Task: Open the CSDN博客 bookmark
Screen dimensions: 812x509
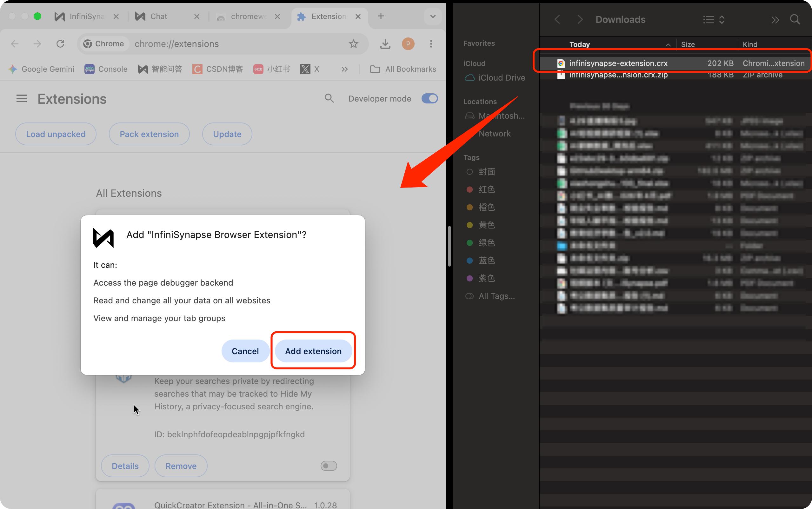Action: click(218, 69)
